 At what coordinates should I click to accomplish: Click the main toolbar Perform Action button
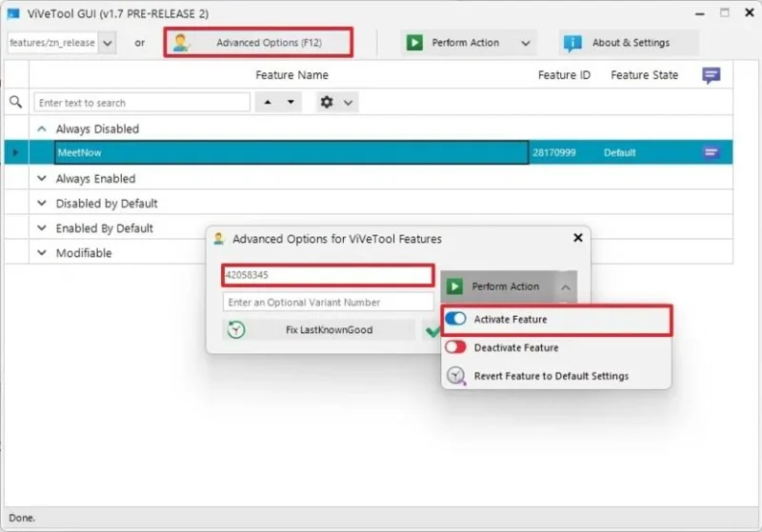point(457,43)
